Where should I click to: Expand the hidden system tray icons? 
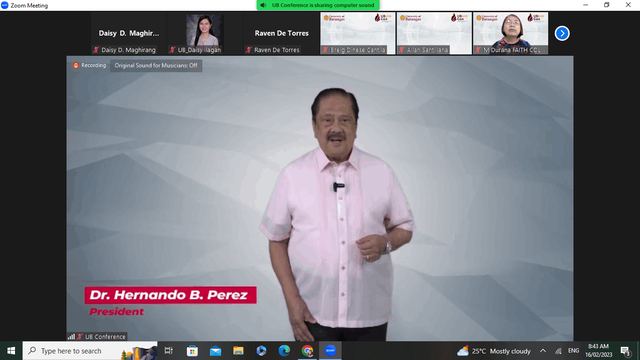coord(543,351)
